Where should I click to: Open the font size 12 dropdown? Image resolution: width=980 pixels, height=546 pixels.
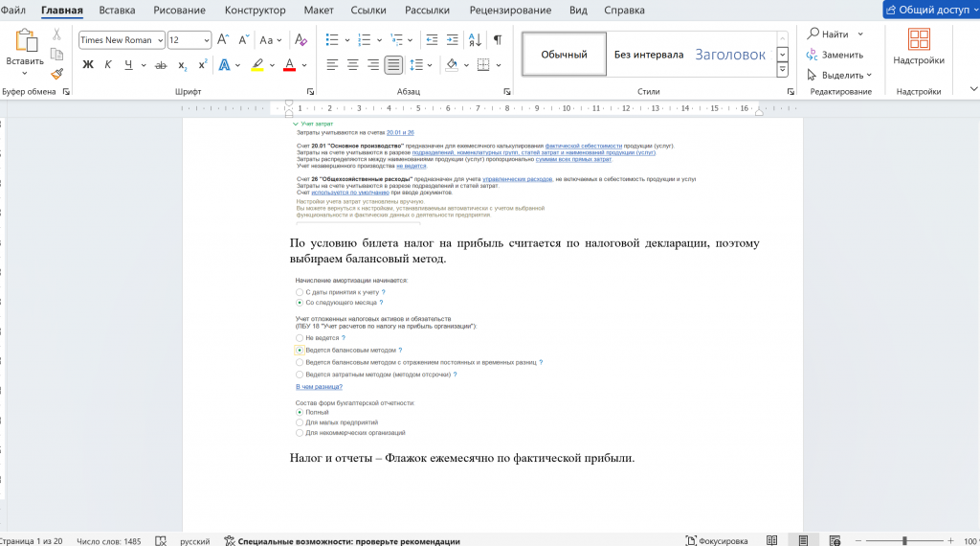click(207, 40)
